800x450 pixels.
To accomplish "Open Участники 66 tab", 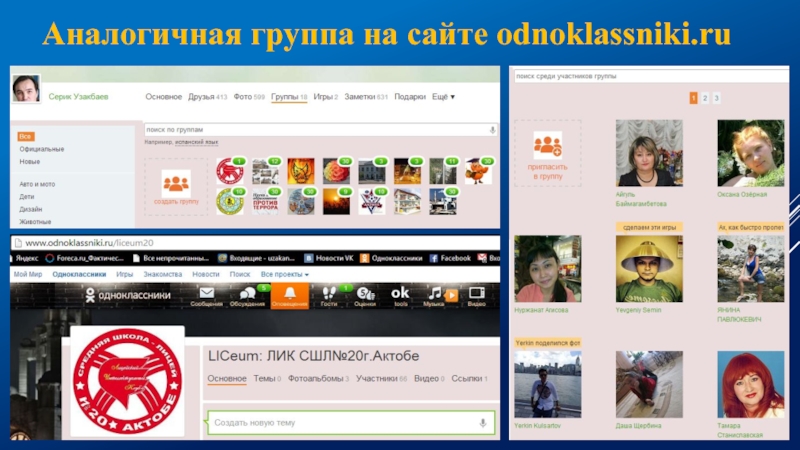I will click(x=381, y=378).
